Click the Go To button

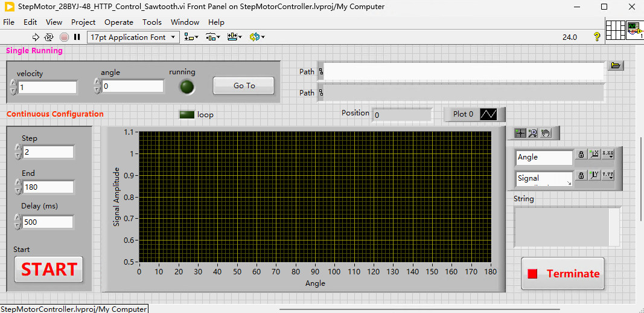click(244, 86)
